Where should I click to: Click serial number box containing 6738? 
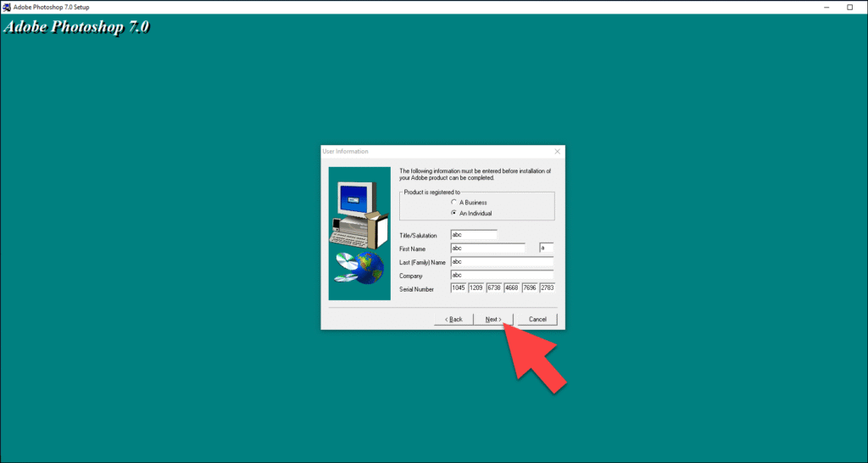tap(494, 288)
